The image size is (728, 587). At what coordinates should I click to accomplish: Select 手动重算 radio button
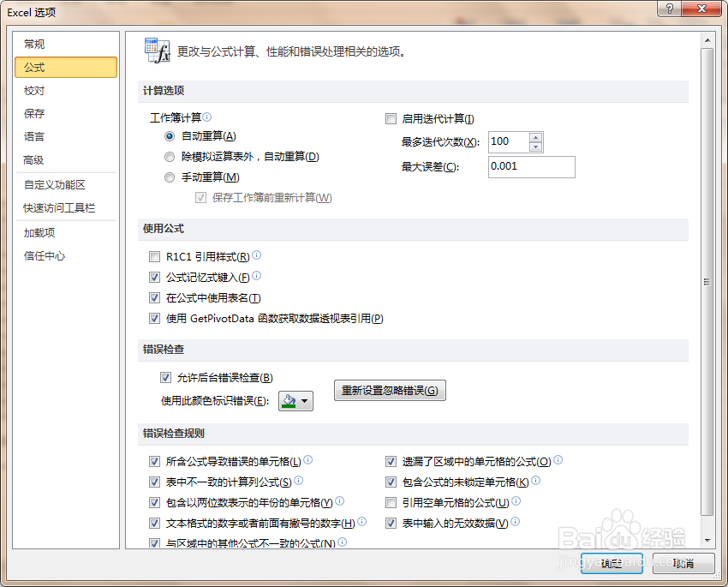click(x=170, y=177)
